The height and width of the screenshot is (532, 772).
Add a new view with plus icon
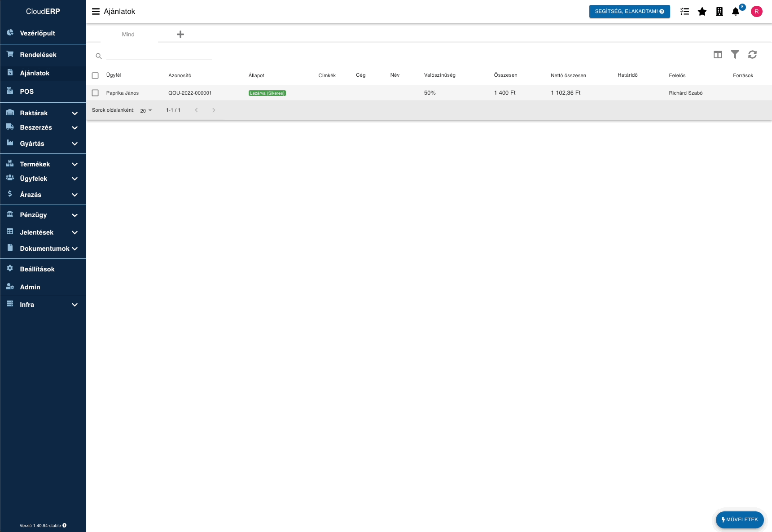(x=180, y=35)
